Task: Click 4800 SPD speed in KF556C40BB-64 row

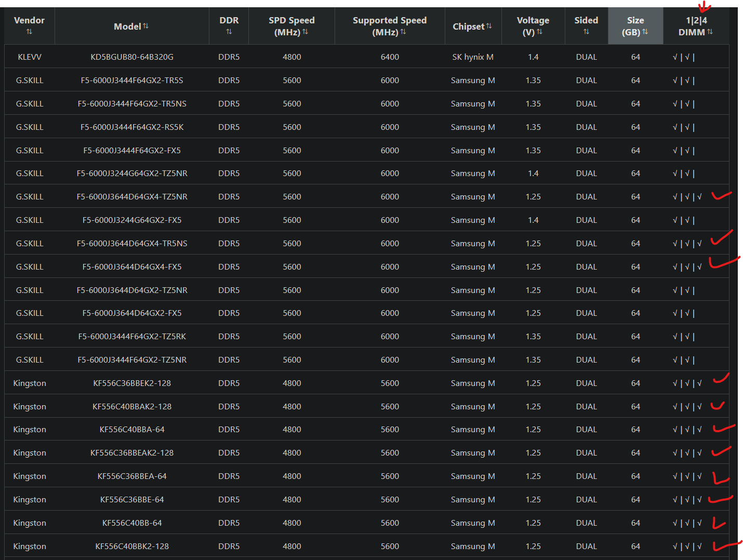Action: pos(291,523)
